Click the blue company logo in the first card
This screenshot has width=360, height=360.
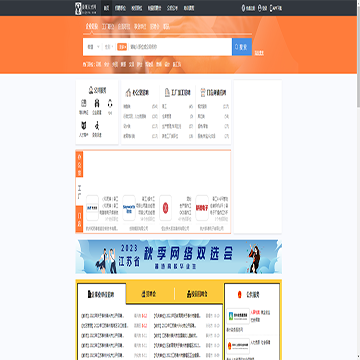coord(92,208)
